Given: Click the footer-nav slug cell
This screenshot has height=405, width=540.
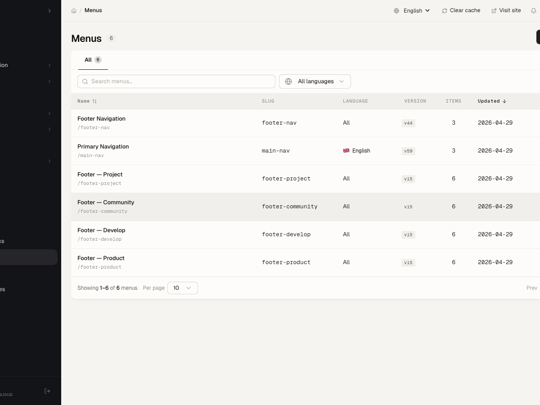Looking at the screenshot, I should [279, 123].
